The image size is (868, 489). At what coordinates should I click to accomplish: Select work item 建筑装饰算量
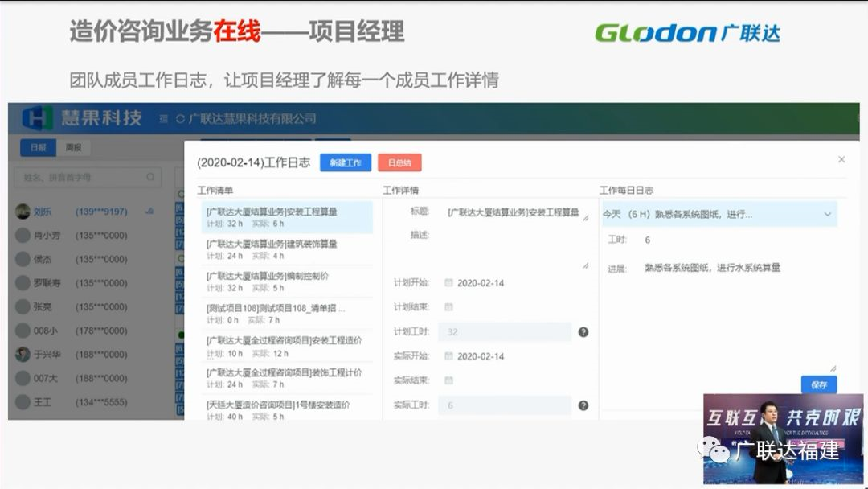287,249
